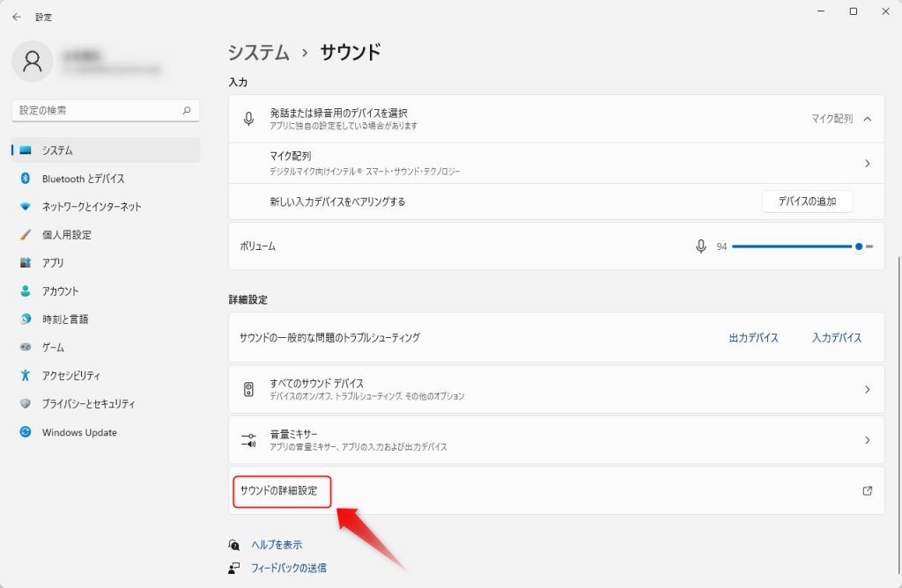Focus the 設定の検索 search field
902x588 pixels.
(x=106, y=110)
